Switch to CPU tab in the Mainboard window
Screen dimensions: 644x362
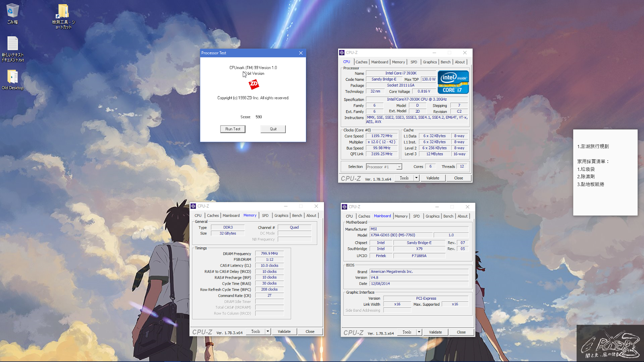point(349,216)
